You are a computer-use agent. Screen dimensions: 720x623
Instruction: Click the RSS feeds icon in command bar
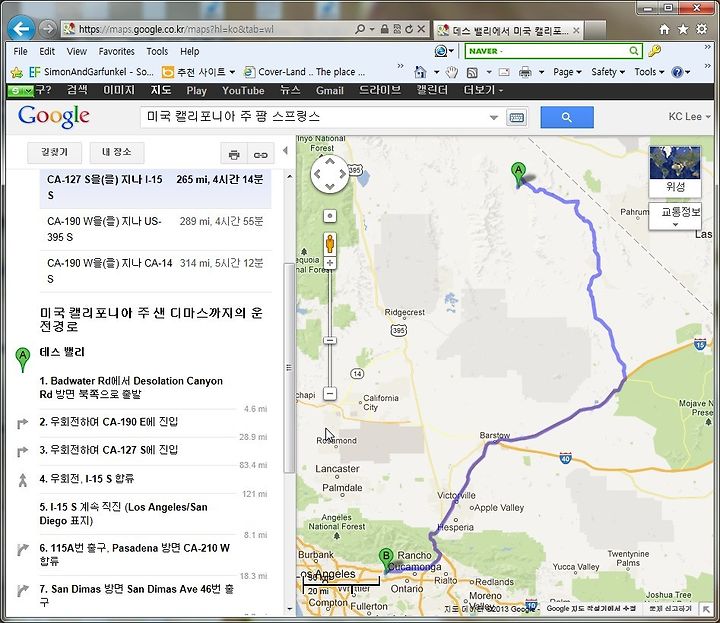coord(472,72)
